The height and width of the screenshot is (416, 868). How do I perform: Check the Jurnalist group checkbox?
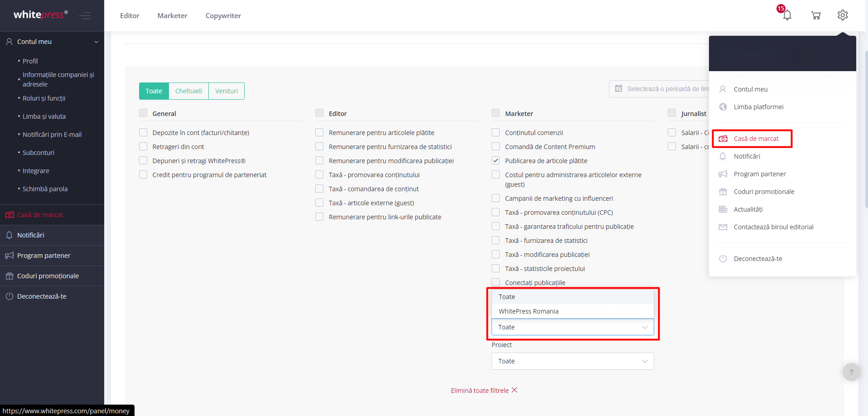[x=672, y=113]
